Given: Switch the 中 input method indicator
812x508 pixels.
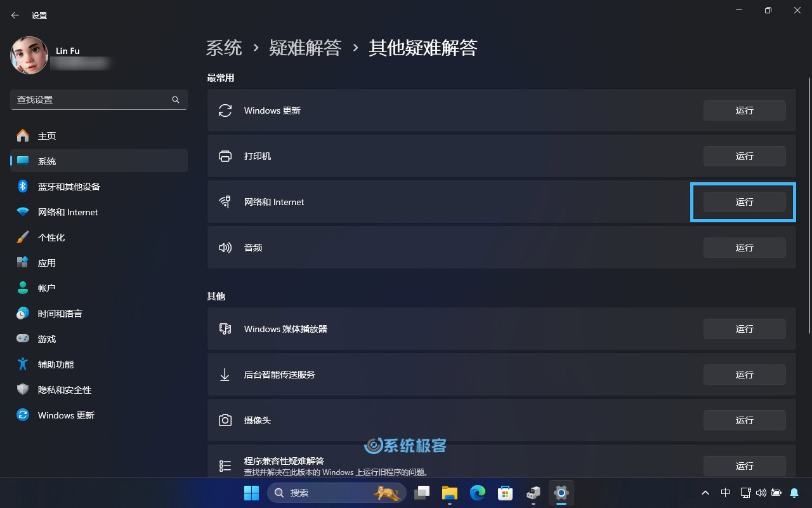Looking at the screenshot, I should coord(726,493).
